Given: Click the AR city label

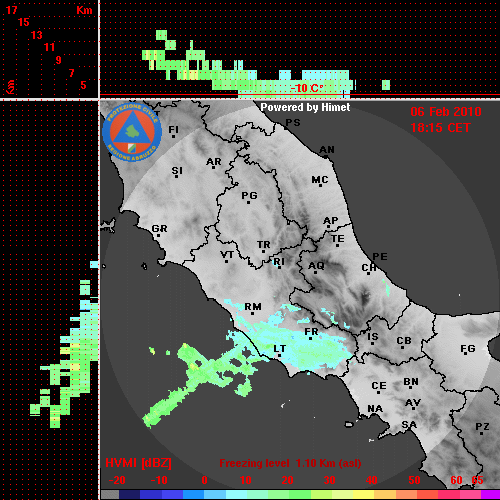Looking at the screenshot, I should click(214, 162).
